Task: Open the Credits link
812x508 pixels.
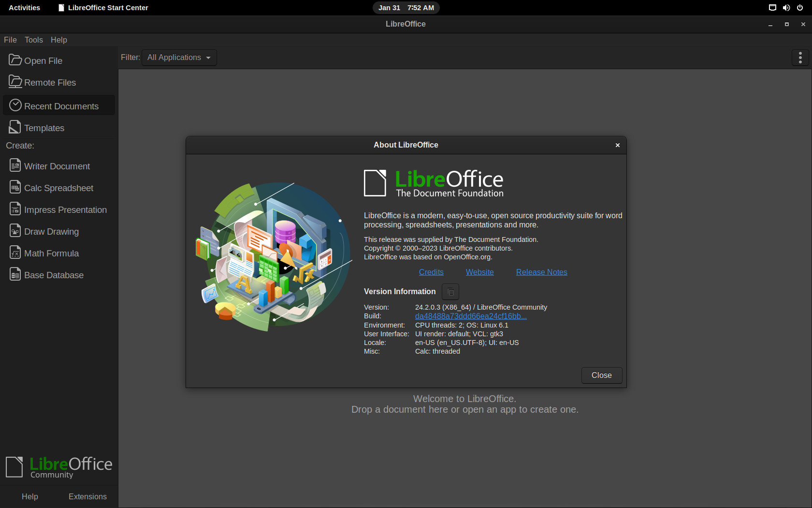Action: [x=431, y=272]
